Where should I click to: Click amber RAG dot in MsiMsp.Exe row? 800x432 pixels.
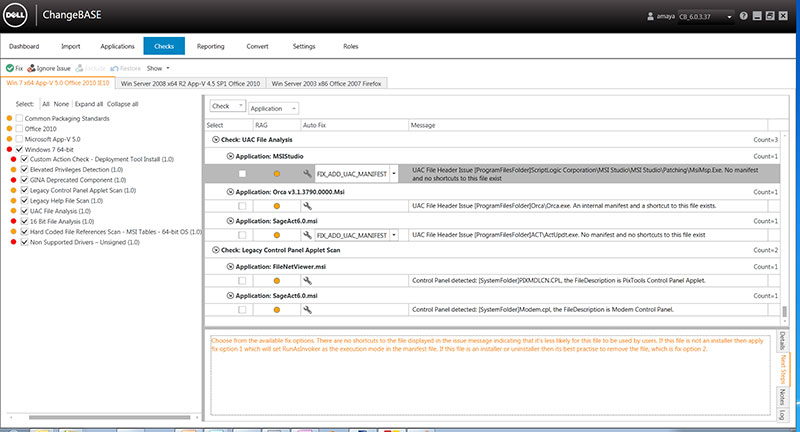[277, 174]
